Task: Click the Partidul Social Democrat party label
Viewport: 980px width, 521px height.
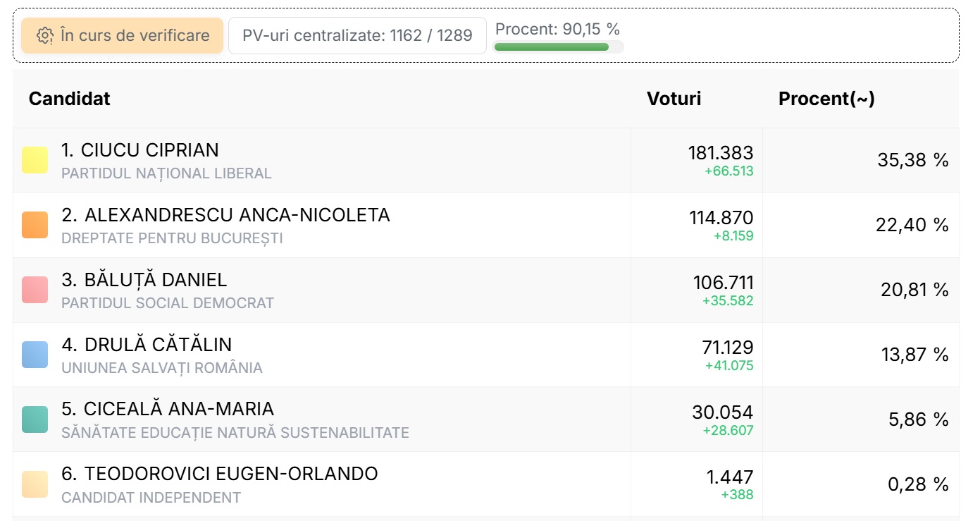Action: click(x=168, y=303)
